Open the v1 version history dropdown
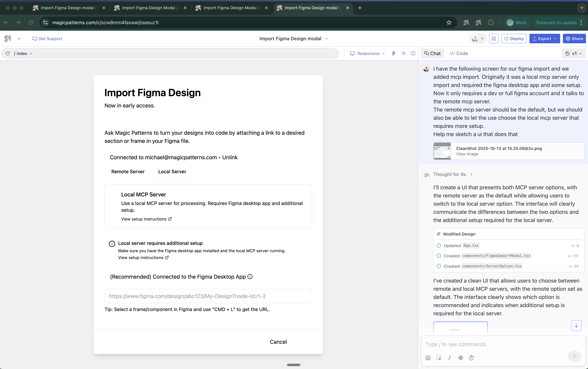This screenshot has height=369, width=588. [x=574, y=53]
